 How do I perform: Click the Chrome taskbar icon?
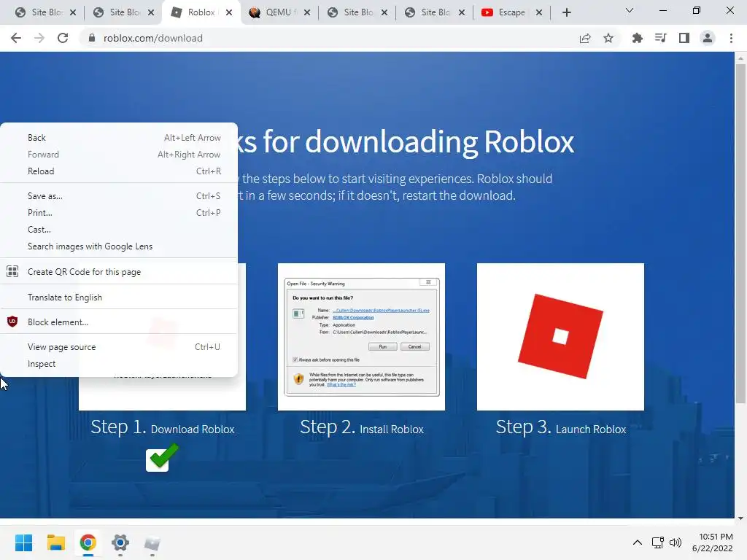click(88, 542)
